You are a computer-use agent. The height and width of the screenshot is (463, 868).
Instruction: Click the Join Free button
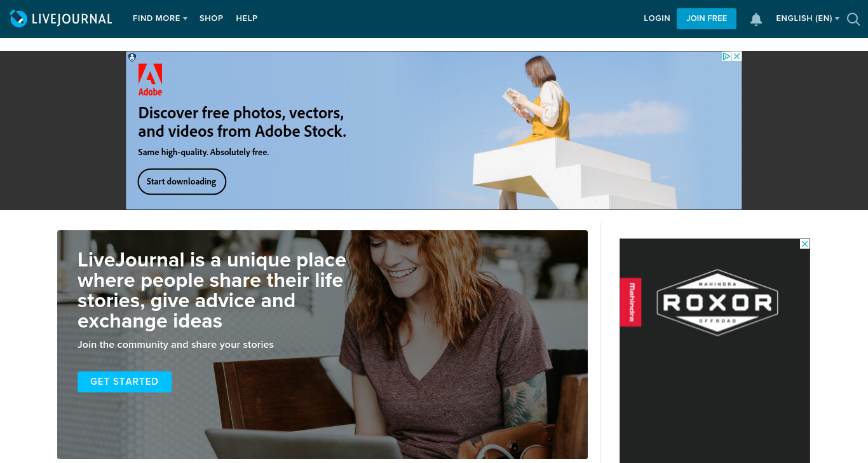pos(707,18)
